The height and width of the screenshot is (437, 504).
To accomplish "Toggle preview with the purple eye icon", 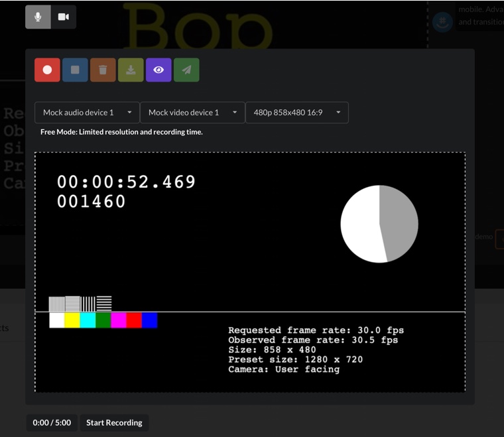I will (158, 70).
